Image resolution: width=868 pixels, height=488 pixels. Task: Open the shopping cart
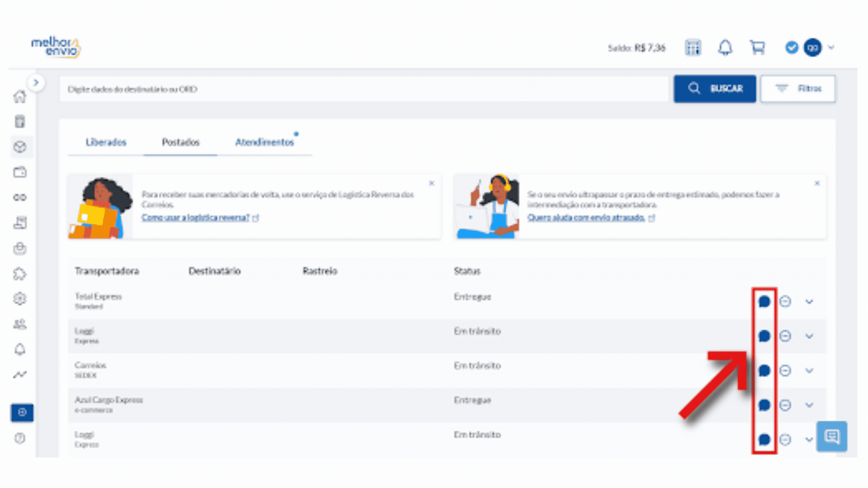point(757,47)
